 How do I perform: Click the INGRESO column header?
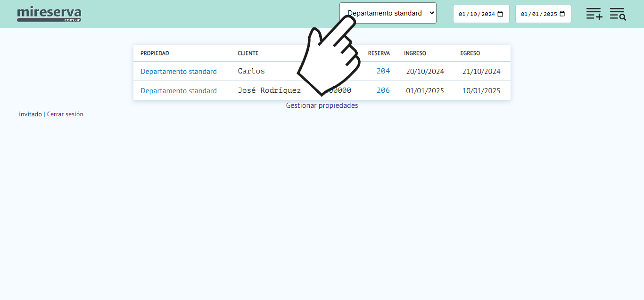[x=415, y=53]
